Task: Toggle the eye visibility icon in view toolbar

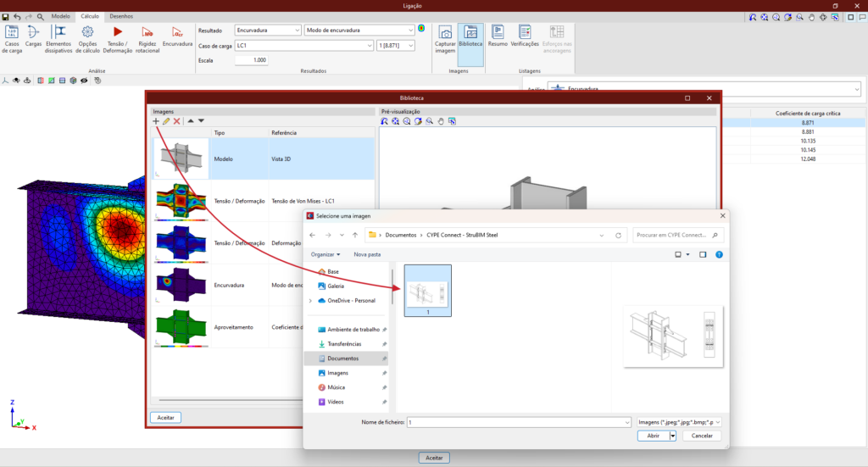Action: click(84, 81)
